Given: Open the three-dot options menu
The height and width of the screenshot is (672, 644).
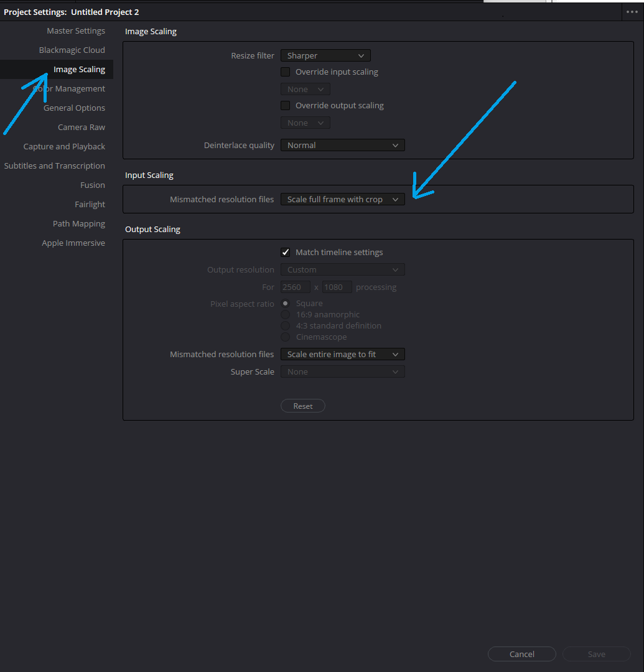Looking at the screenshot, I should tap(632, 12).
